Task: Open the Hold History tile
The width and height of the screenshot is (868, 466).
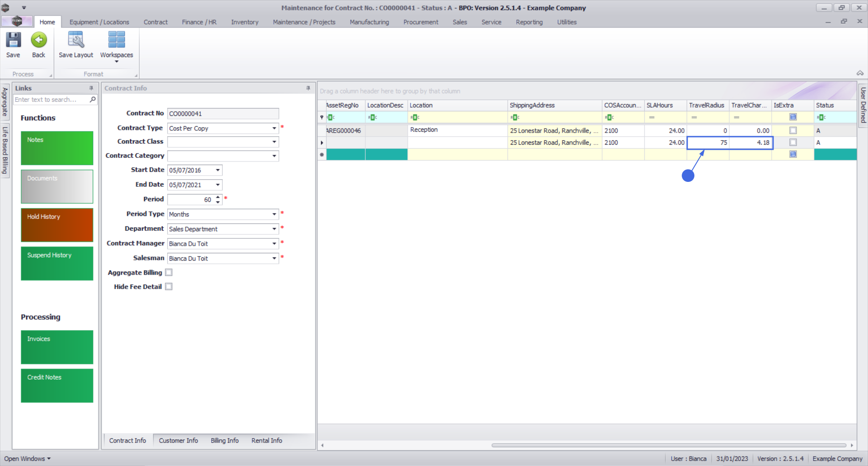Action: [57, 225]
